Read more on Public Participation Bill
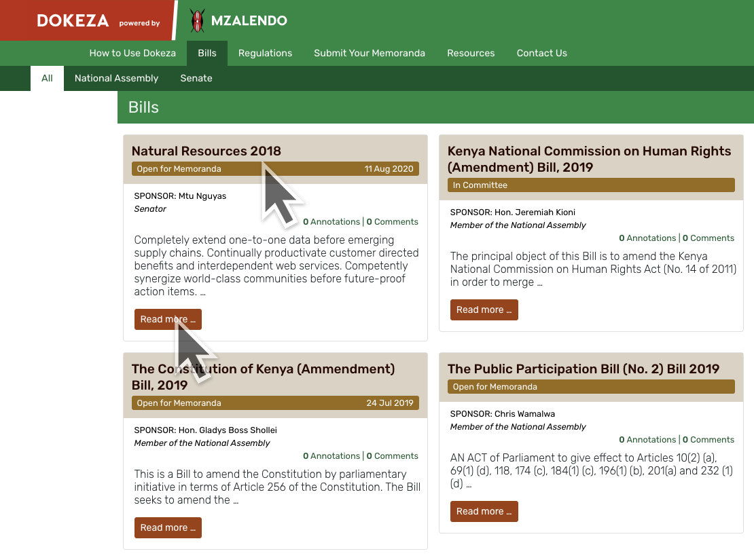754x560 pixels. [484, 511]
